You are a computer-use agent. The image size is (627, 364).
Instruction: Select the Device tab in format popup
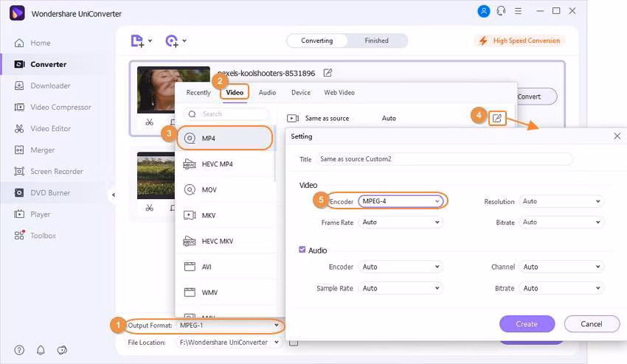[301, 93]
